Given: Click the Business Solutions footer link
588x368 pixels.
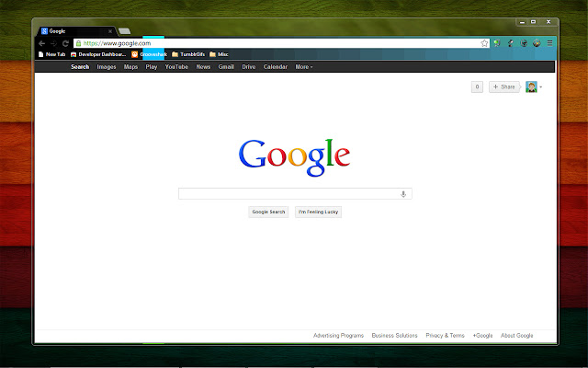Looking at the screenshot, I should [x=394, y=335].
